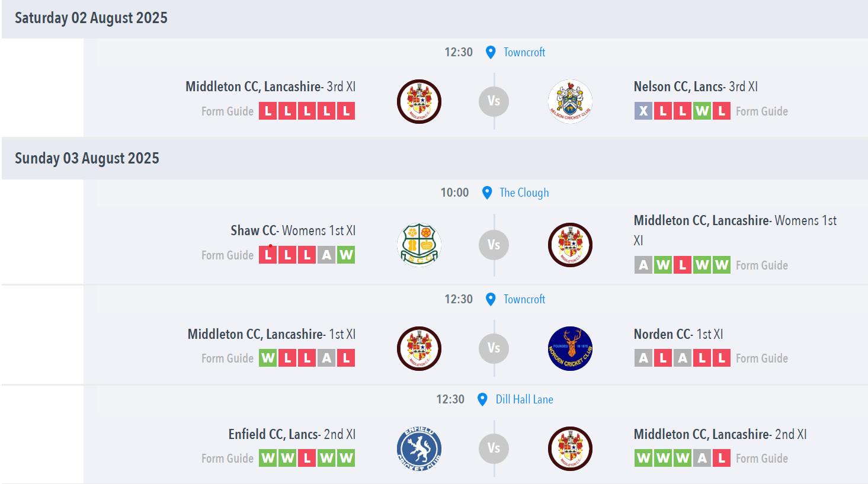This screenshot has width=868, height=484.
Task: Click the location pin beside Dill Hall Lane
Action: [482, 399]
